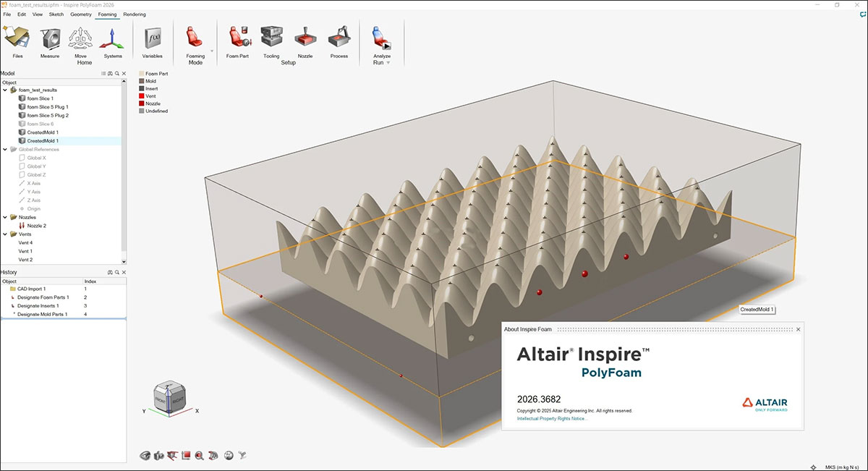Viewport: 868px width, 471px height.
Task: Collapse the Vents folder in the Model tree
Action: coord(5,234)
